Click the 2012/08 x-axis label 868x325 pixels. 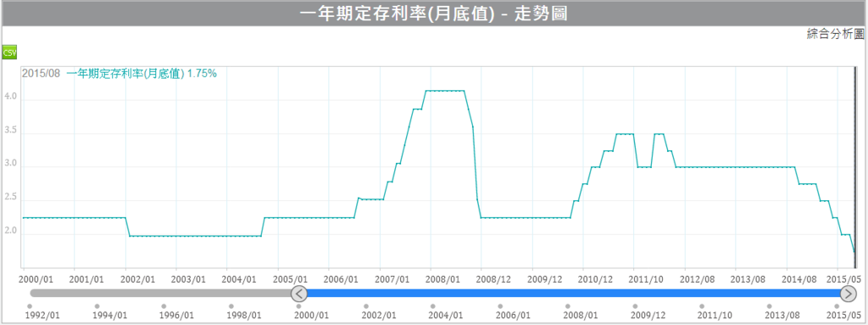[698, 279]
